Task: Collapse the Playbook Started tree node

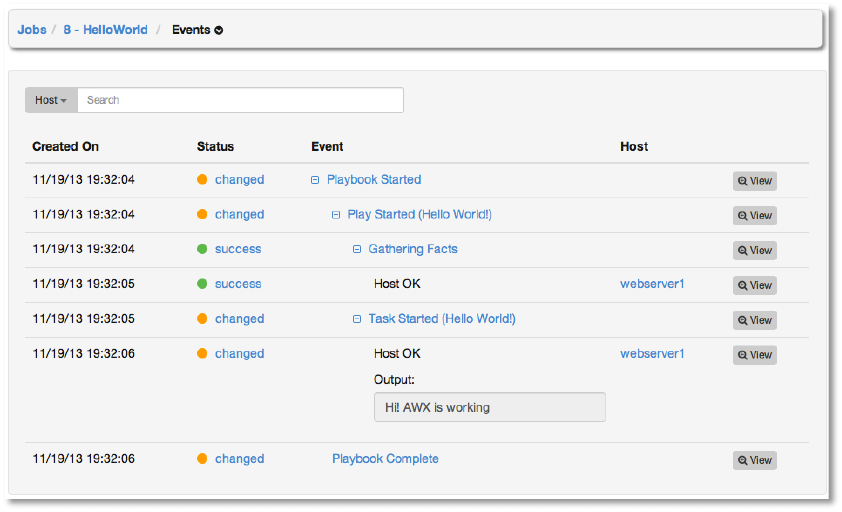Action: (315, 180)
